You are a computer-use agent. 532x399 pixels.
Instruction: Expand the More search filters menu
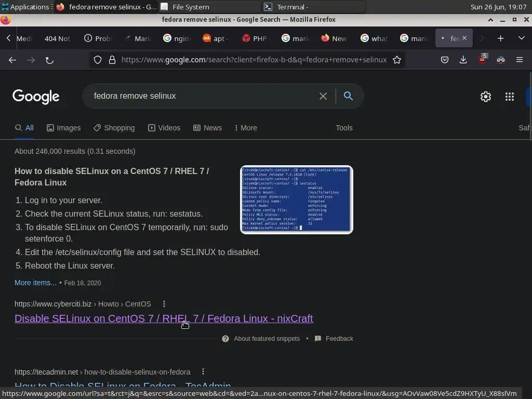(x=246, y=128)
